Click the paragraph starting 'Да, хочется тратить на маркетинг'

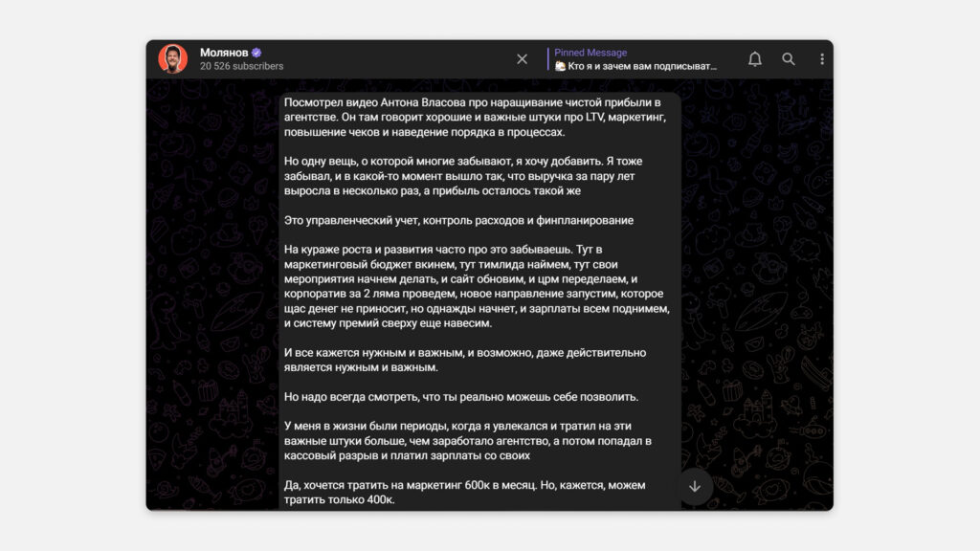(465, 493)
